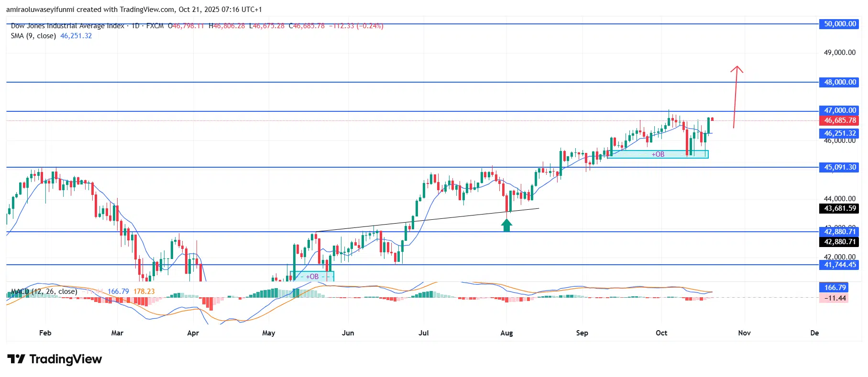Click the blue 166.79 MACD value tag
The width and height of the screenshot is (868, 377).
[834, 287]
